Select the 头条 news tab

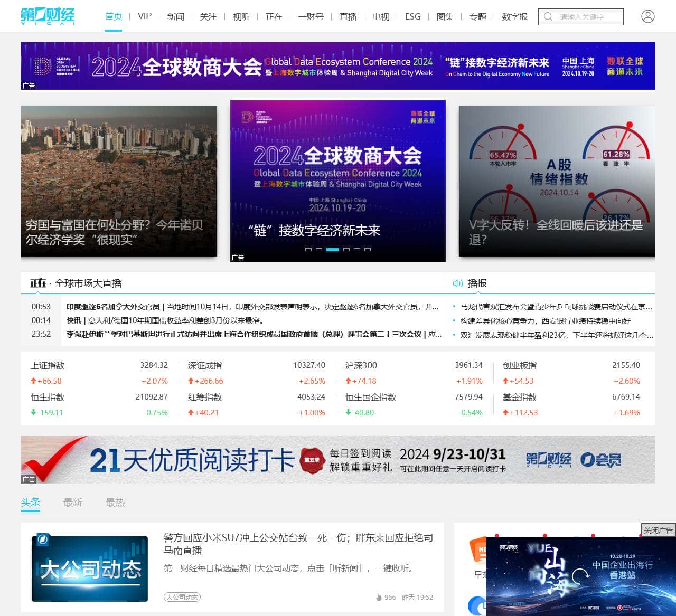(x=31, y=502)
